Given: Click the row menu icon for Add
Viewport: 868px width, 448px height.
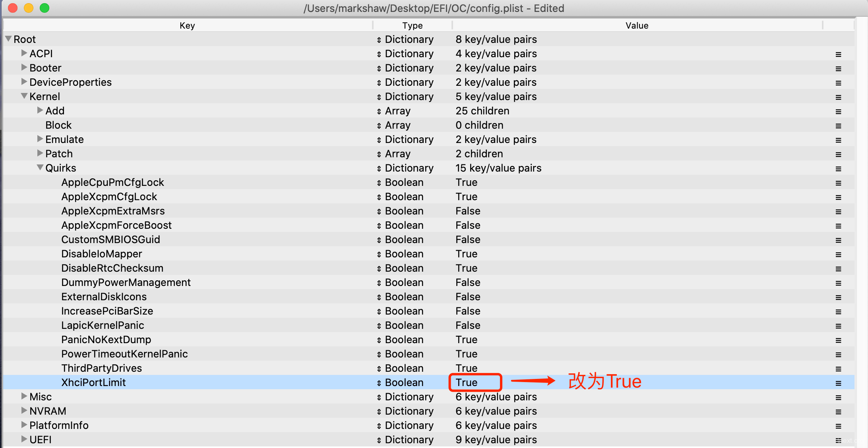Looking at the screenshot, I should [838, 111].
